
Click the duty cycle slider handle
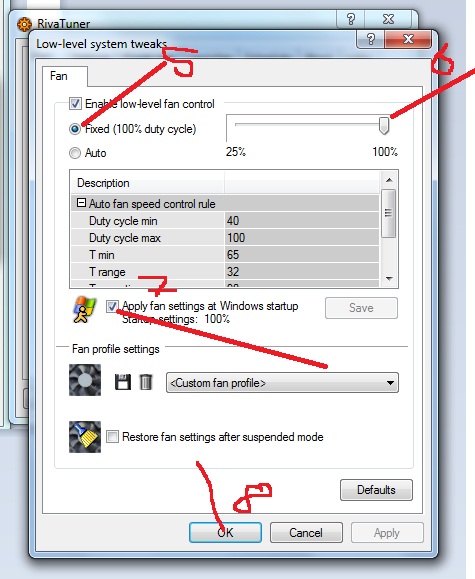pos(384,126)
